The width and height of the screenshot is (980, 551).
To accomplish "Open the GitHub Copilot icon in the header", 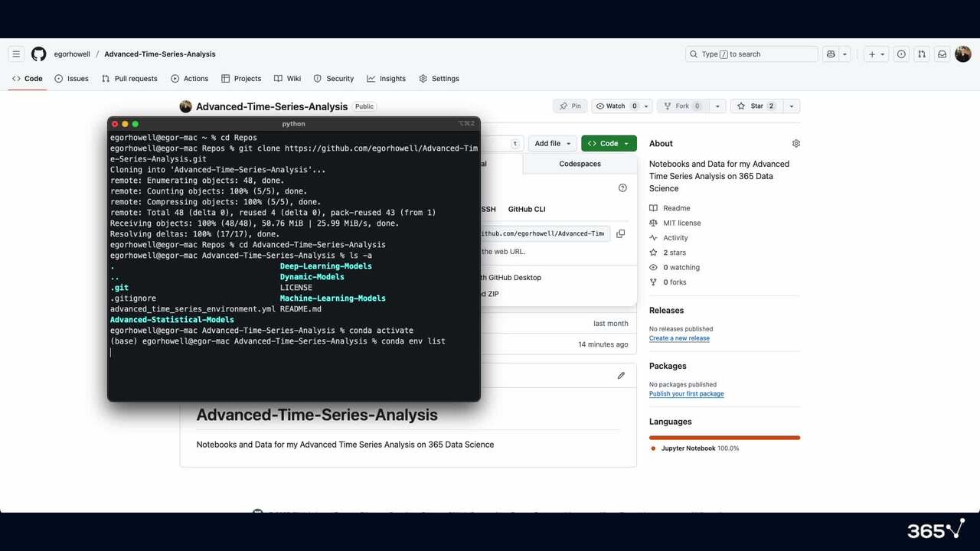I will (831, 54).
